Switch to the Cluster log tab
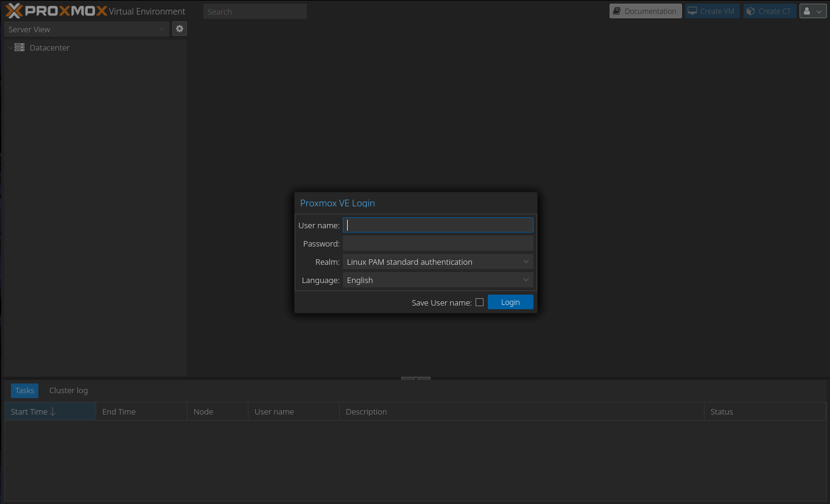 click(69, 390)
